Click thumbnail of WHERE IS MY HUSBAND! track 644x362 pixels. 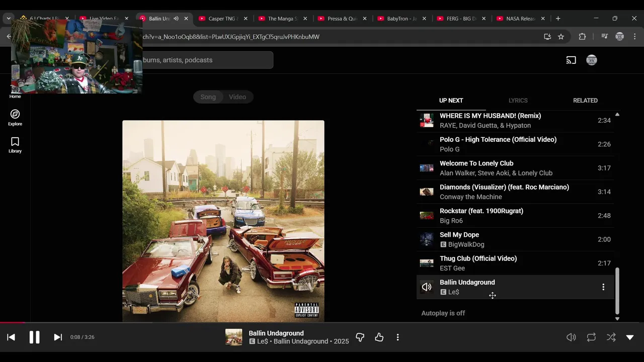point(427,121)
